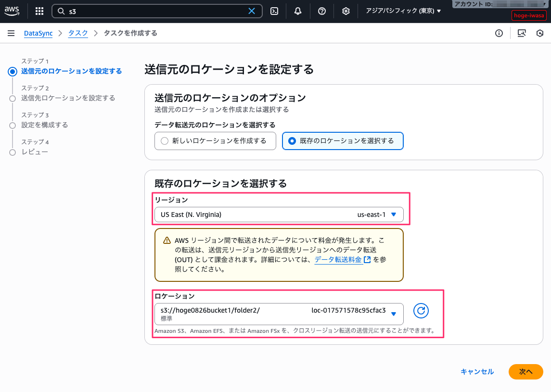Select 既存のロケーションを選択する radio option
This screenshot has width=551, height=392.
pos(343,141)
